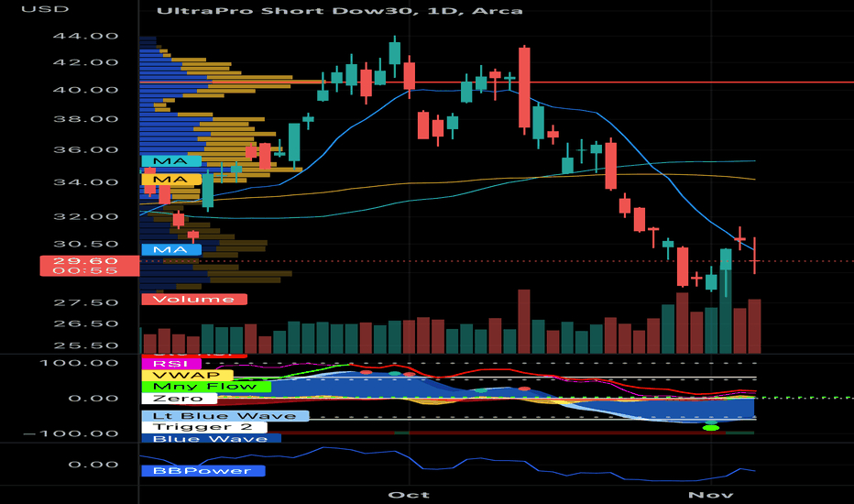
Task: Click the dark blue Blue Wave label
Action: click(x=212, y=439)
